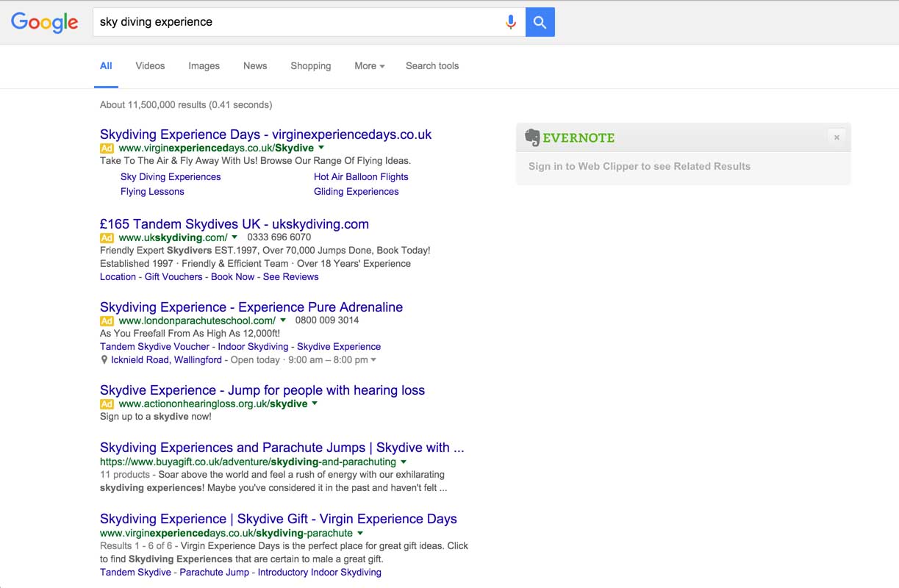Open dropdown arrow beside actiononhearingloss.org.uk URL
The width and height of the screenshot is (899, 588).
click(x=315, y=404)
